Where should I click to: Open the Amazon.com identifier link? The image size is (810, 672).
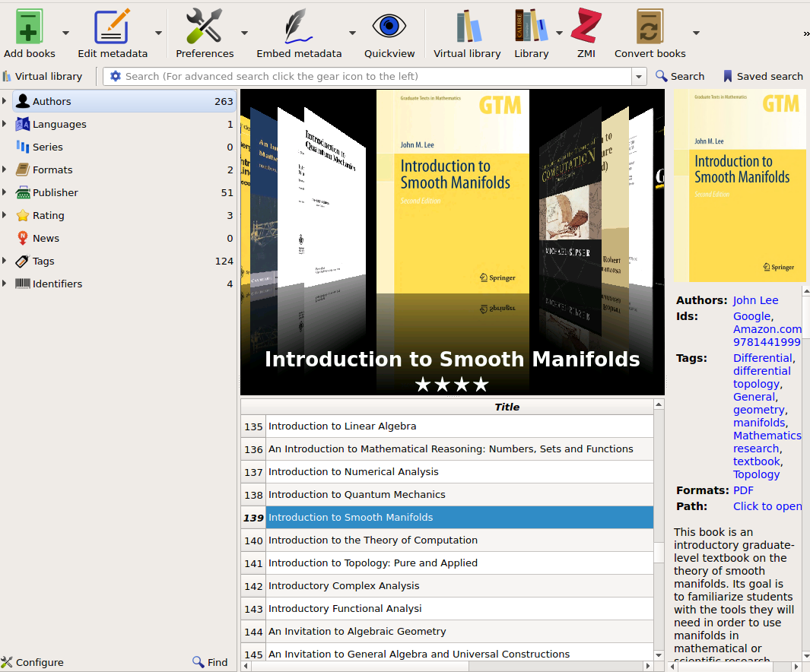(x=767, y=329)
